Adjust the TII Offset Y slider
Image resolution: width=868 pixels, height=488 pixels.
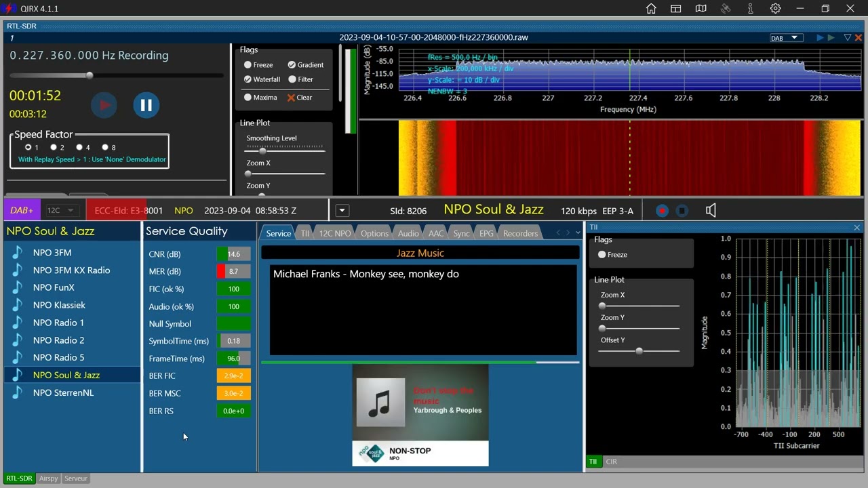pos(639,351)
